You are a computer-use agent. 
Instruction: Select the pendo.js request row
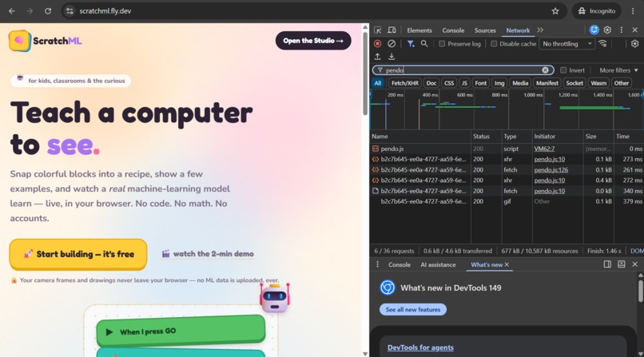pyautogui.click(x=507, y=149)
